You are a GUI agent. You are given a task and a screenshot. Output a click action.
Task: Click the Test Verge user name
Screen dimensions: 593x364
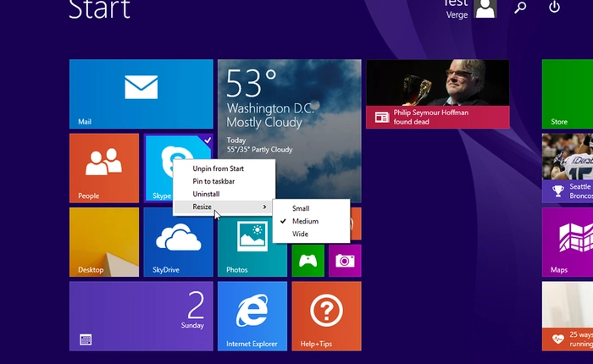pyautogui.click(x=457, y=8)
